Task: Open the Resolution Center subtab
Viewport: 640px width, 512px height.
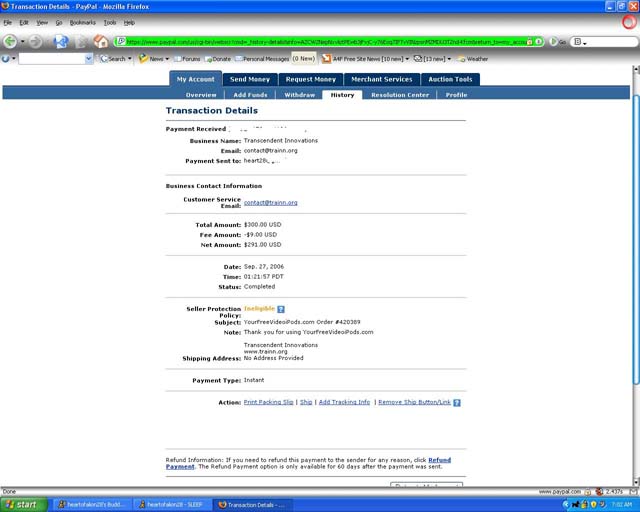Action: pos(400,95)
